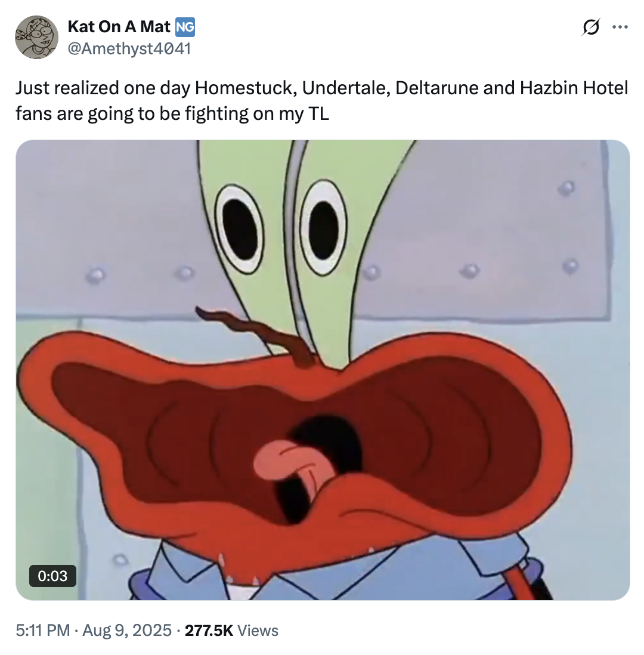Screen dimensions: 644x655
Task: Open the three-dot more options menu
Action: (x=620, y=27)
